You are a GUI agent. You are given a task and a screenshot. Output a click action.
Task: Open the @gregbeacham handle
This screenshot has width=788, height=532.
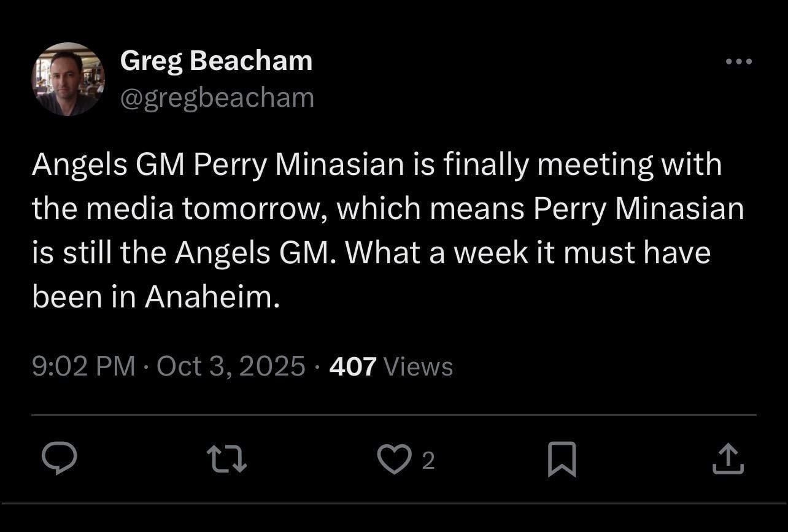pos(218,96)
